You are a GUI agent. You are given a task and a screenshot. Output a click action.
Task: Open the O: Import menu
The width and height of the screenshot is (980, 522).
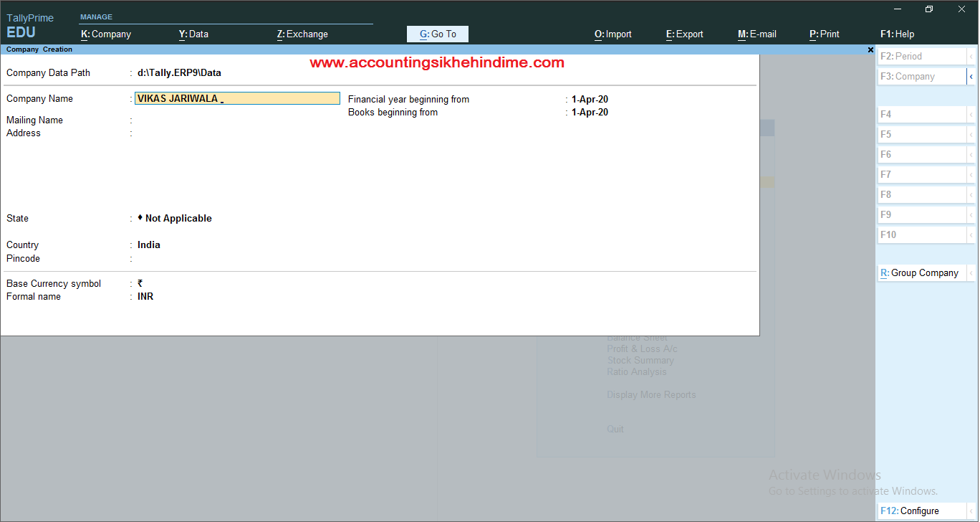[x=613, y=34]
